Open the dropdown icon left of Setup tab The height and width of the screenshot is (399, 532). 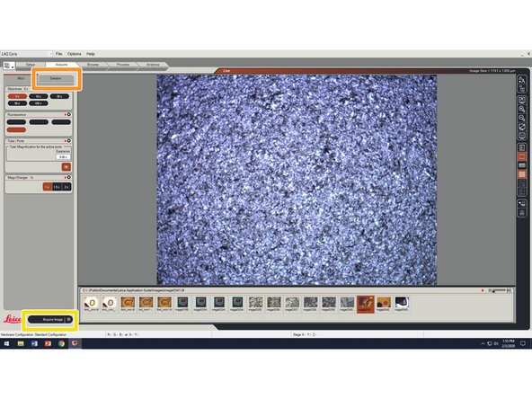pyautogui.click(x=9, y=66)
